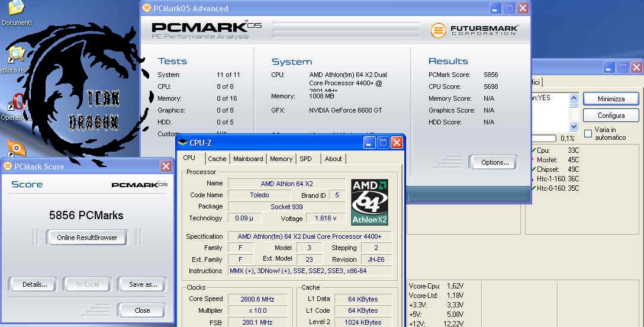Click scroll up arrow in monitor list

click(x=574, y=98)
